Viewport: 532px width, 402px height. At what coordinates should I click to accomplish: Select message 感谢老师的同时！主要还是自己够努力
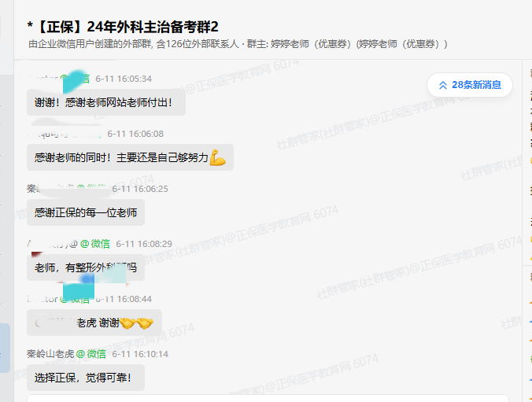pos(130,157)
